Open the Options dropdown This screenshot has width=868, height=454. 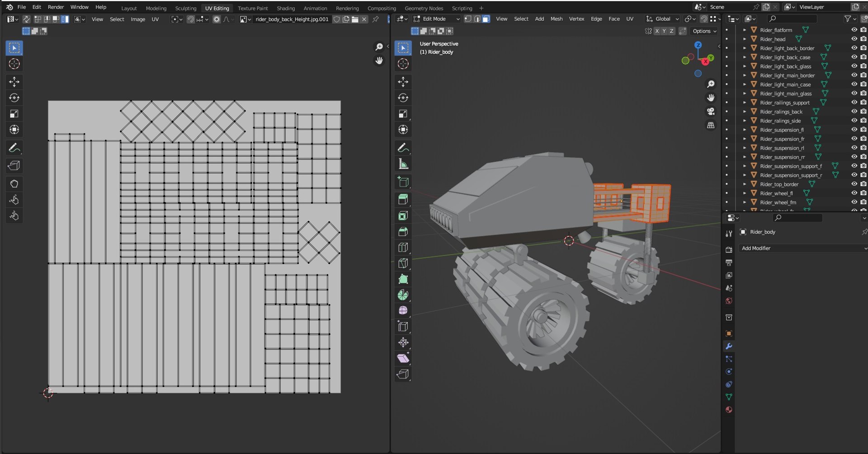point(704,31)
